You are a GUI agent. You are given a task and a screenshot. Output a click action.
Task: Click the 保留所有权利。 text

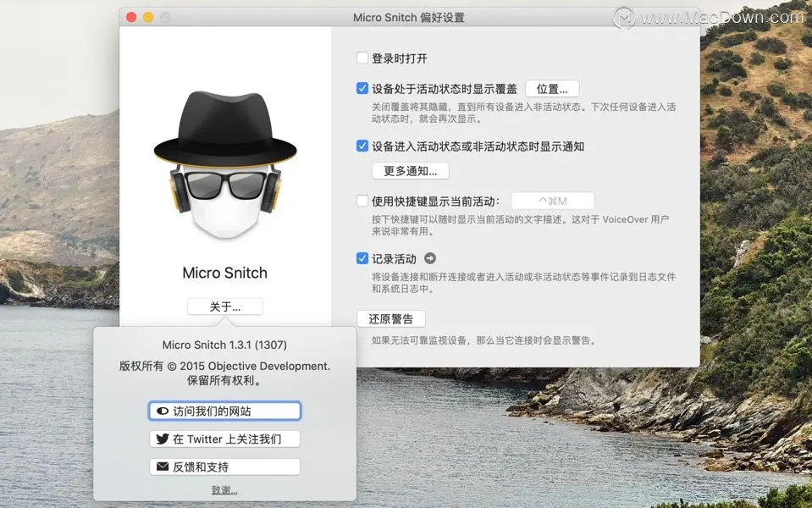[x=224, y=381]
